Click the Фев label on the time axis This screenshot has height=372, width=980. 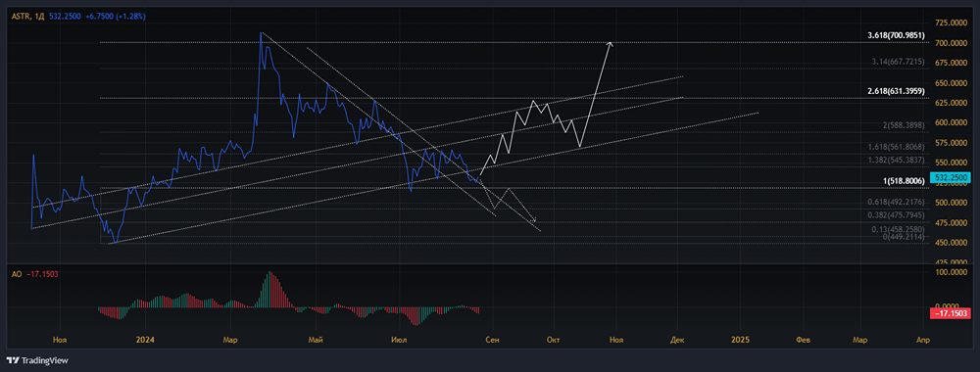pos(804,340)
